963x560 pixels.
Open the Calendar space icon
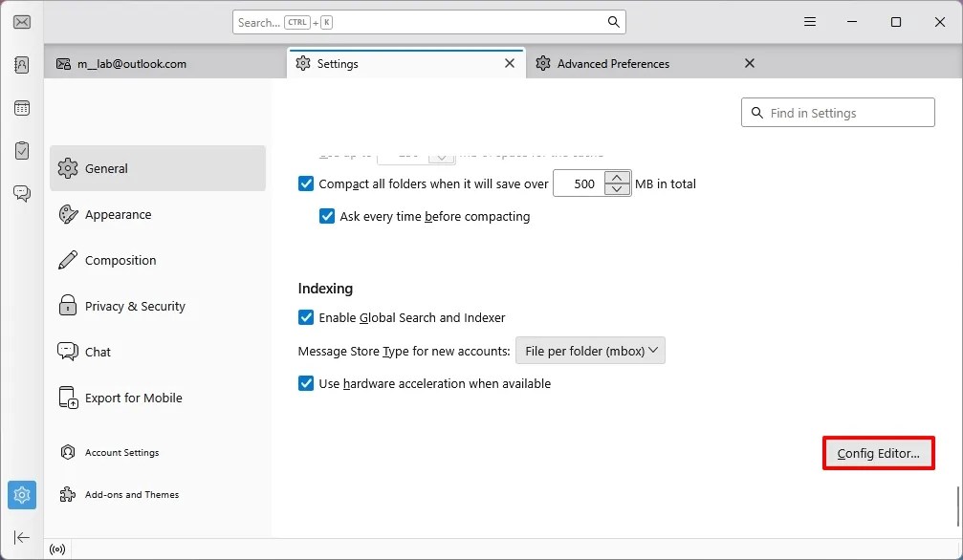(x=22, y=108)
